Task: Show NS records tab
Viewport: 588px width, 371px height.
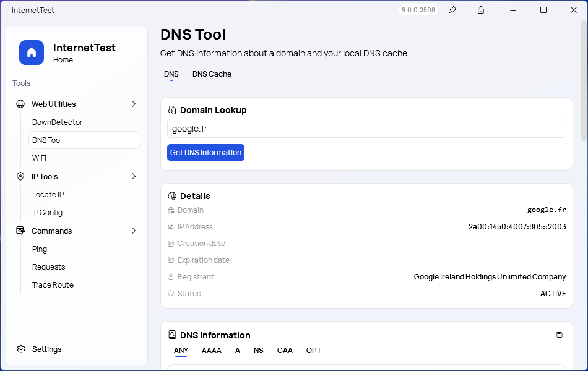Action: pos(258,351)
